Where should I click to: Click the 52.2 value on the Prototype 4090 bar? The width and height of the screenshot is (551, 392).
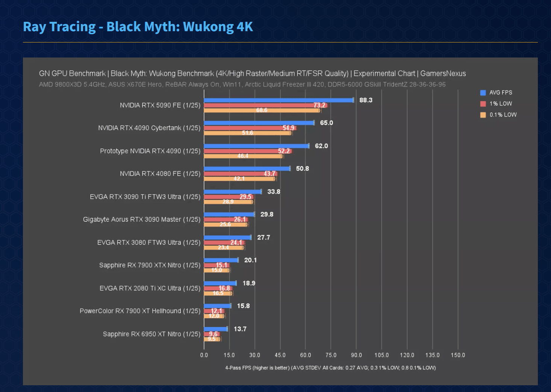(x=284, y=151)
